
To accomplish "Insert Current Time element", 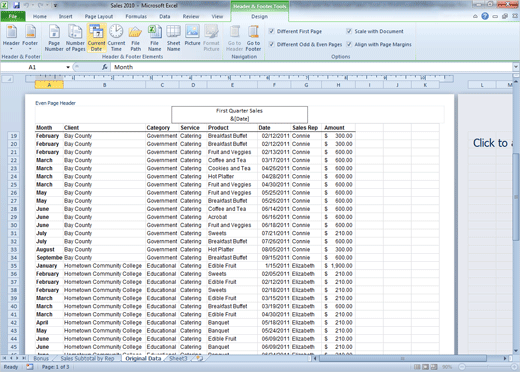I will tap(116, 38).
